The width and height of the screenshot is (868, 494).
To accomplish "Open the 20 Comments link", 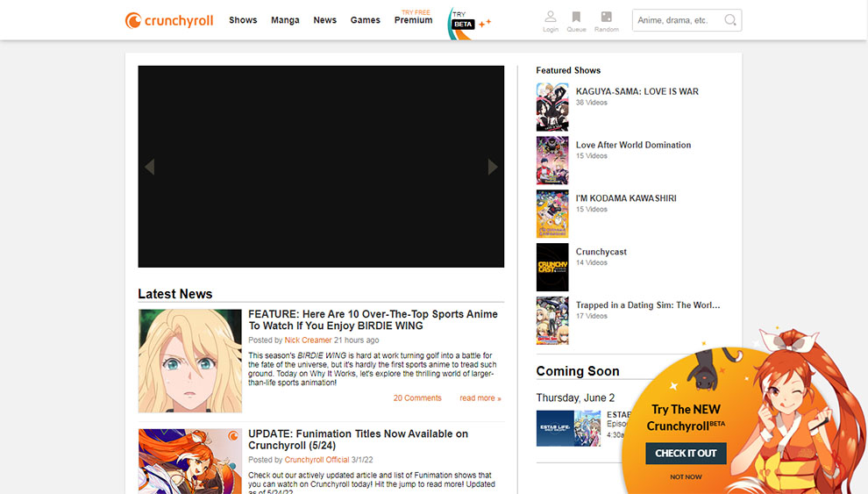I will [417, 397].
